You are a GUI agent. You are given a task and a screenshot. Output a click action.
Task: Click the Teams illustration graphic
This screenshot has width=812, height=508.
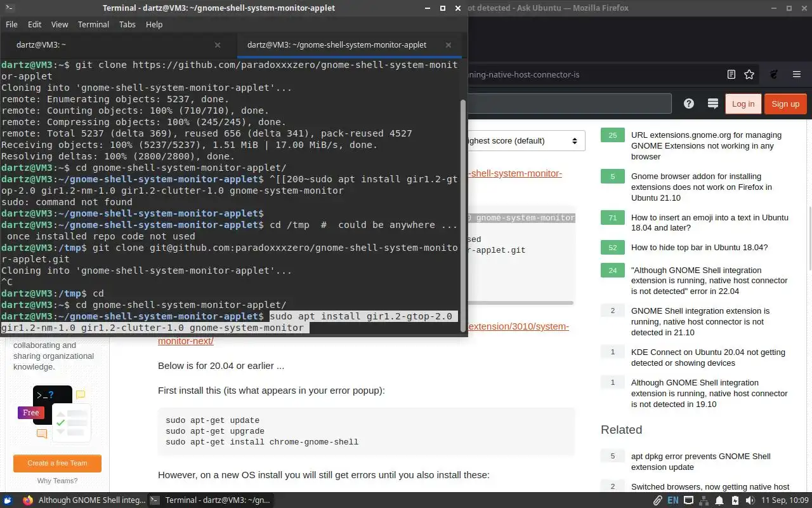click(x=54, y=413)
